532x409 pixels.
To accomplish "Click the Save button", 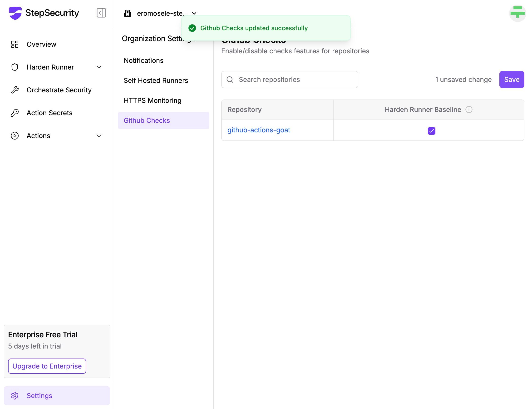I will [512, 80].
